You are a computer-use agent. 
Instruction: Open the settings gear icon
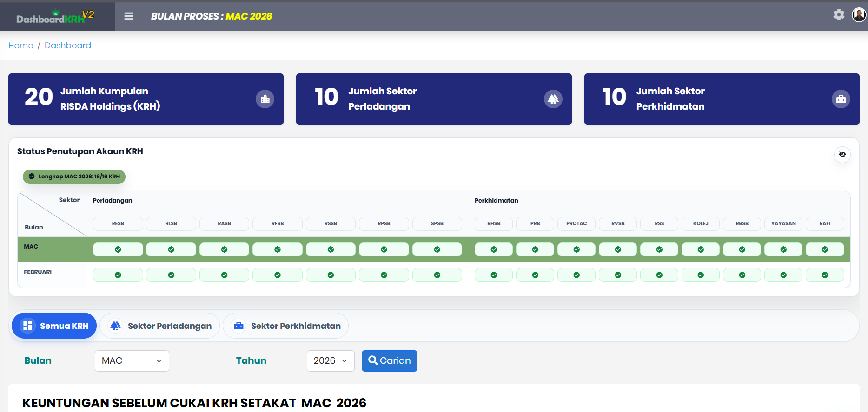click(x=839, y=15)
